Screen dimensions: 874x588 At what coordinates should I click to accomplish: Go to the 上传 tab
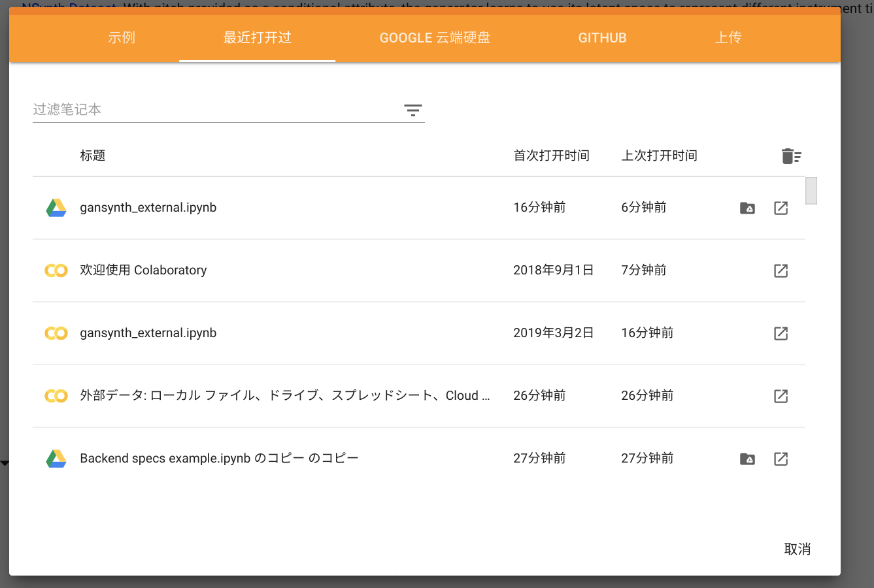tap(728, 38)
